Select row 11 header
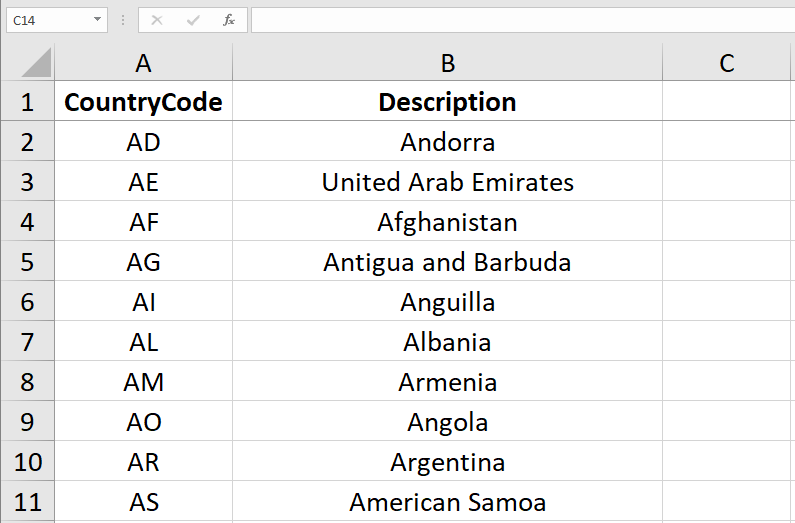The height and width of the screenshot is (523, 795). point(27,502)
